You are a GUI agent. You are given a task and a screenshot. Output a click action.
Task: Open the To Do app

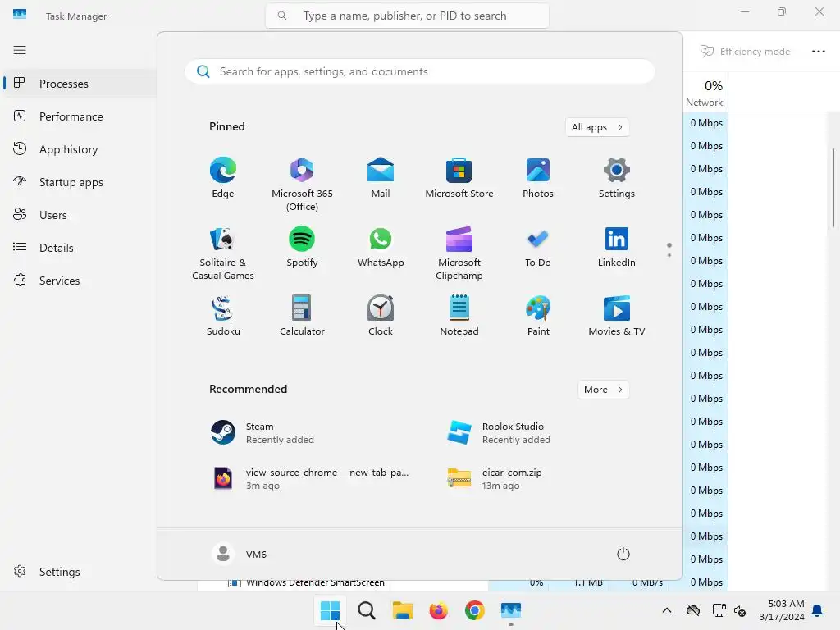click(538, 248)
